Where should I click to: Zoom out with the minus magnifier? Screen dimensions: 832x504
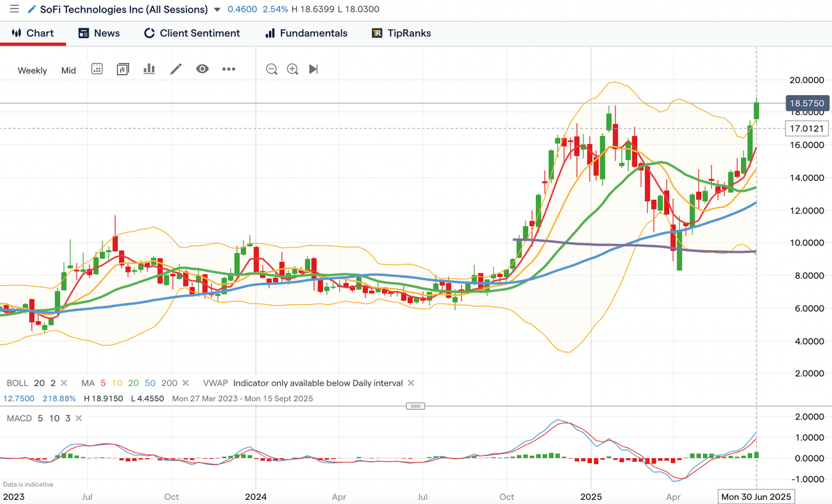pyautogui.click(x=272, y=69)
